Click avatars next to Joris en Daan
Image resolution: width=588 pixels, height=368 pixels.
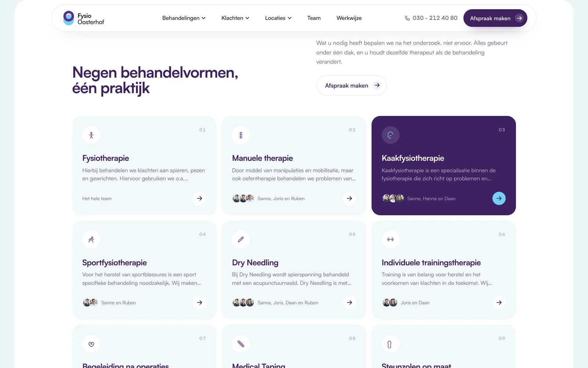point(390,302)
